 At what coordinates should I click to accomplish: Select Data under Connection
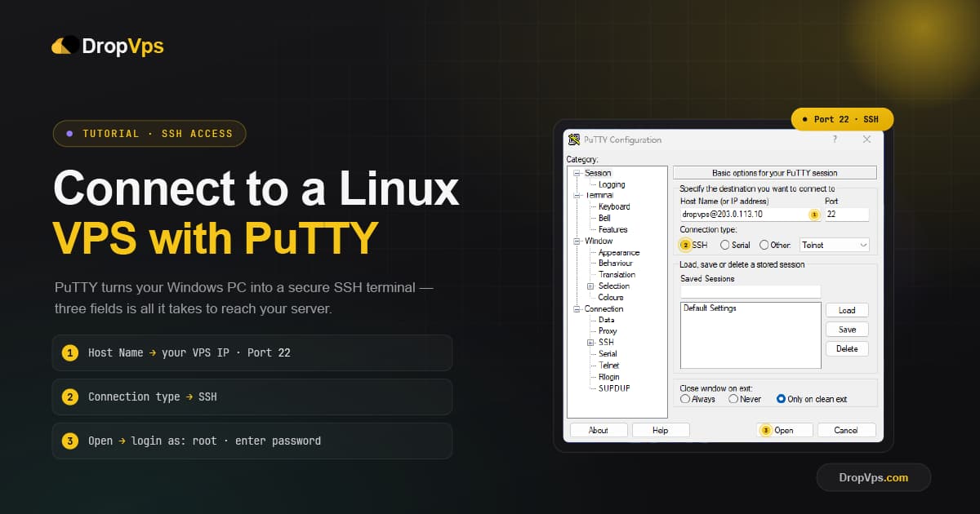[x=607, y=320]
